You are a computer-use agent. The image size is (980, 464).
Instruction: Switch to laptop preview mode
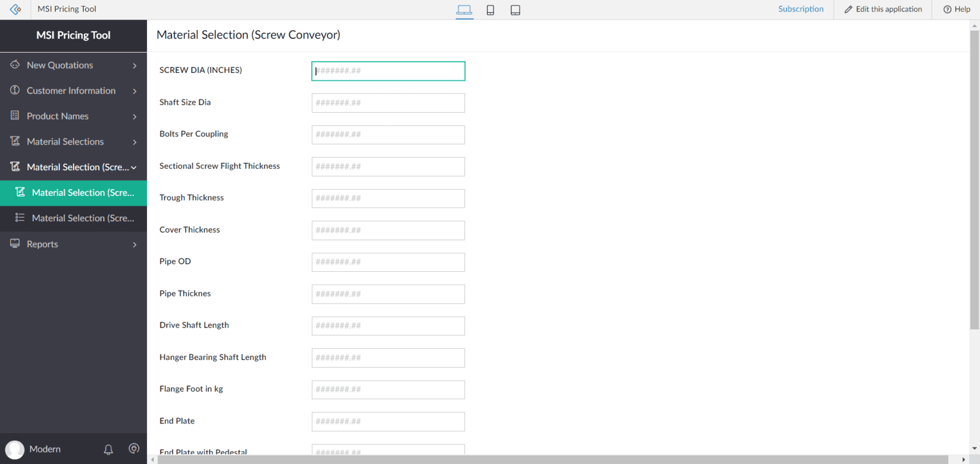coord(464,10)
